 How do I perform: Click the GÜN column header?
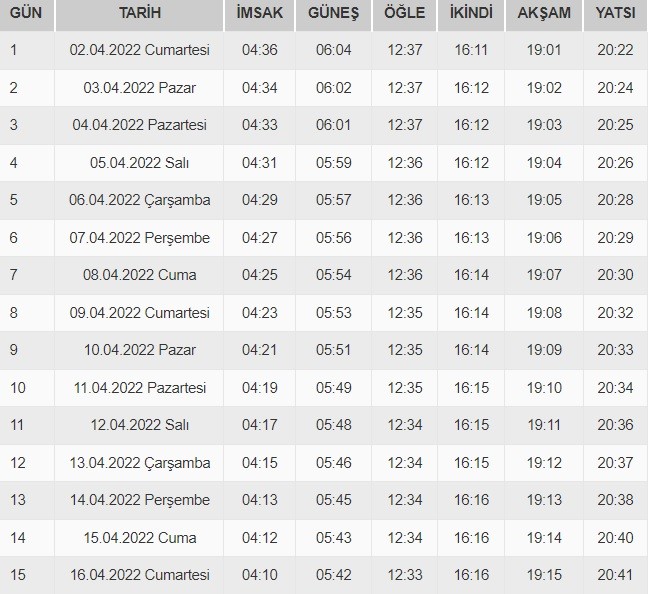pyautogui.click(x=26, y=14)
